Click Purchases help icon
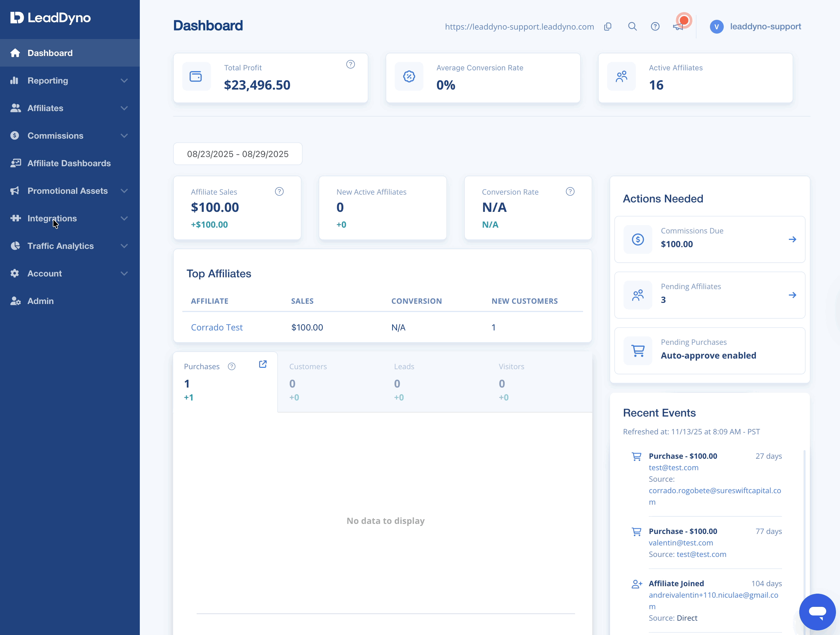The height and width of the screenshot is (635, 840). (x=232, y=367)
